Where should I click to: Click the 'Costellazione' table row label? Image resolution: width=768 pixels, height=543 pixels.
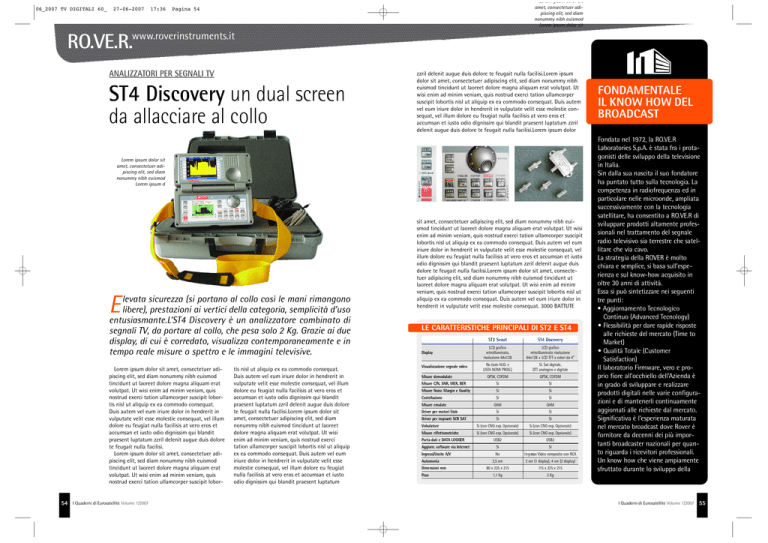pos(433,398)
